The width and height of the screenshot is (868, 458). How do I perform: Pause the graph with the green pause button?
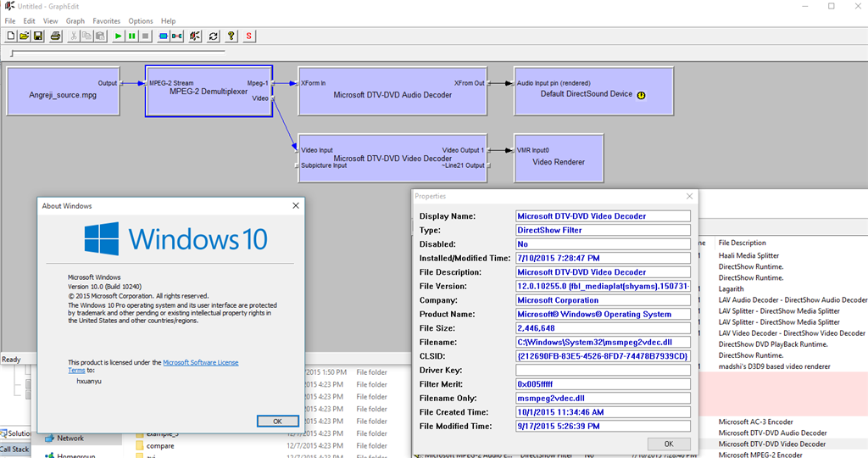point(131,36)
